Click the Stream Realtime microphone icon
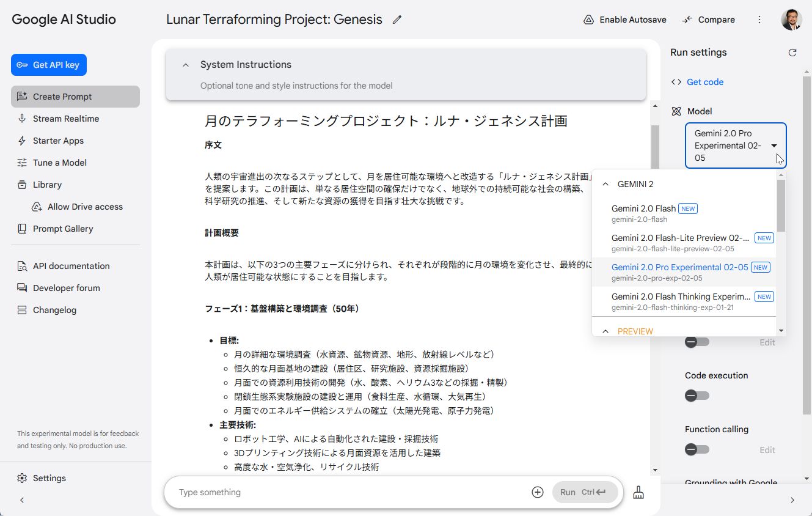The image size is (812, 516). point(22,119)
